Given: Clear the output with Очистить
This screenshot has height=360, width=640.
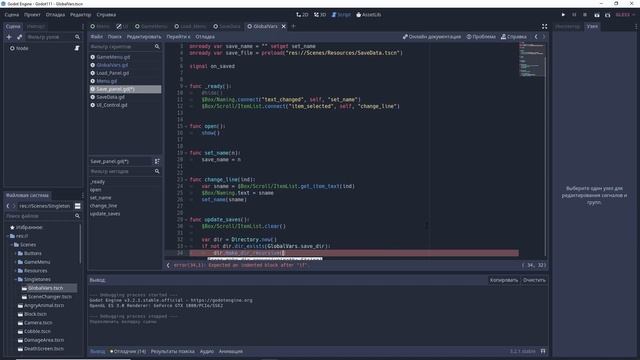Looking at the screenshot, I should coord(534,280).
